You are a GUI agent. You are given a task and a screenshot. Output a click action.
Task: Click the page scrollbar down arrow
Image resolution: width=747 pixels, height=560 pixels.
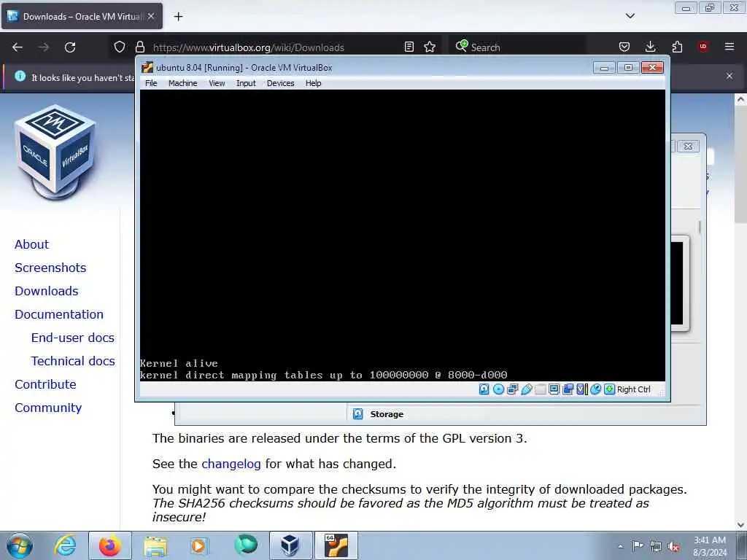tap(741, 525)
